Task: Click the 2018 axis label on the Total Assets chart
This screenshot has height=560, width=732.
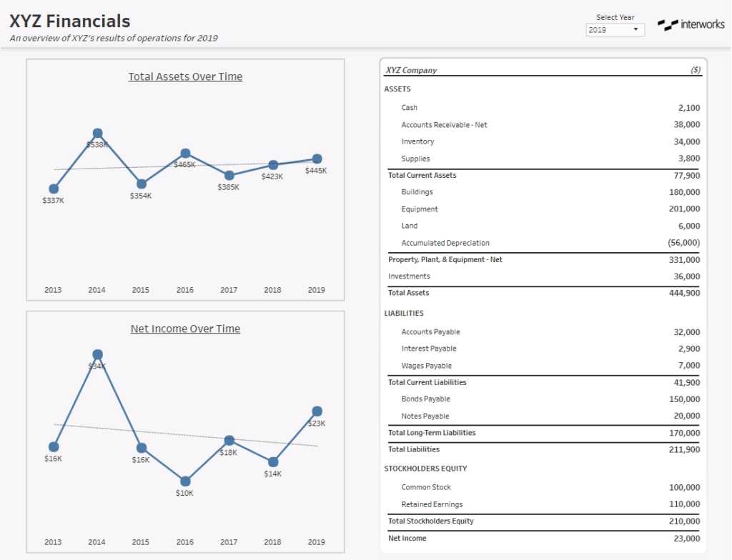Action: pyautogui.click(x=272, y=290)
